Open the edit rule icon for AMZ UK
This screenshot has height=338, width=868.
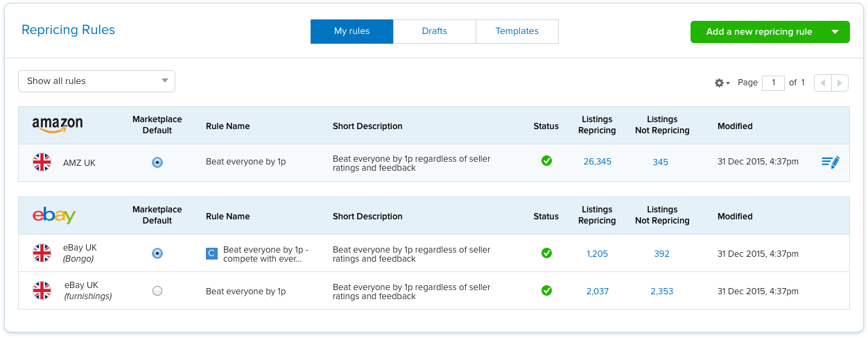tap(830, 162)
